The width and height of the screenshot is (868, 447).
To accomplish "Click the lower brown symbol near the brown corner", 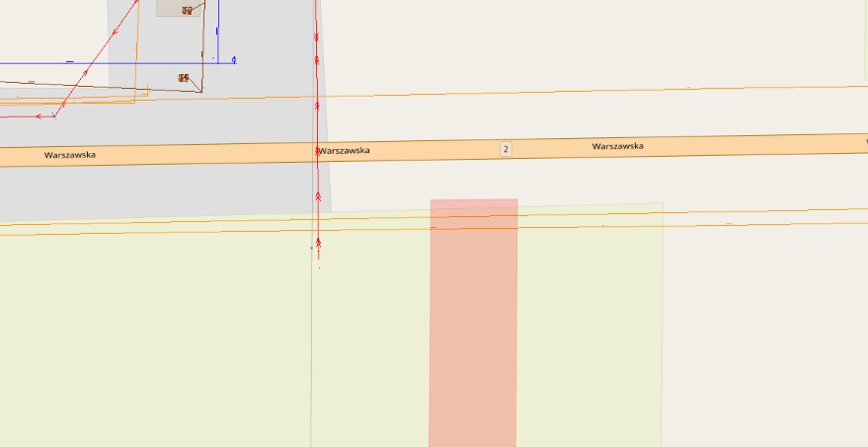I will (x=183, y=77).
